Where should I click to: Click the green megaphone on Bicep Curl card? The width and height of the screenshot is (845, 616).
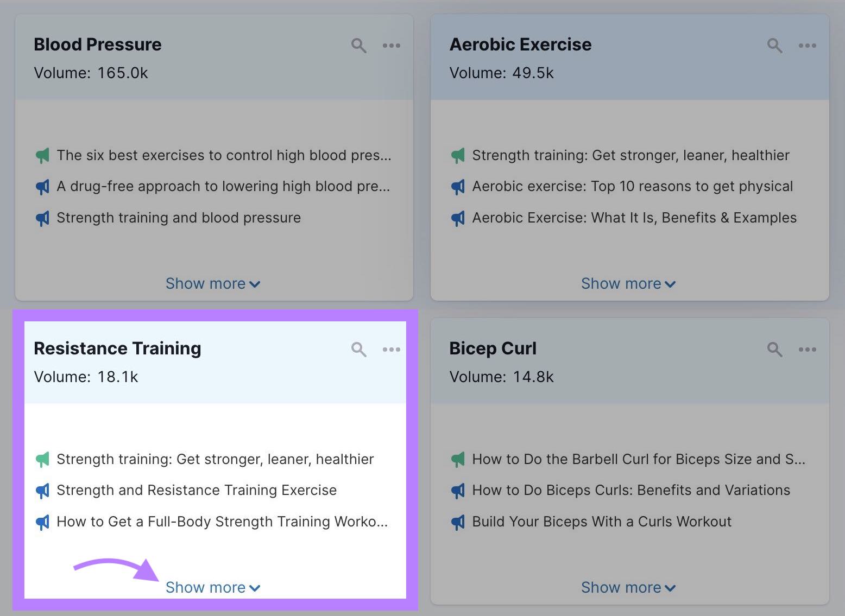pyautogui.click(x=458, y=459)
